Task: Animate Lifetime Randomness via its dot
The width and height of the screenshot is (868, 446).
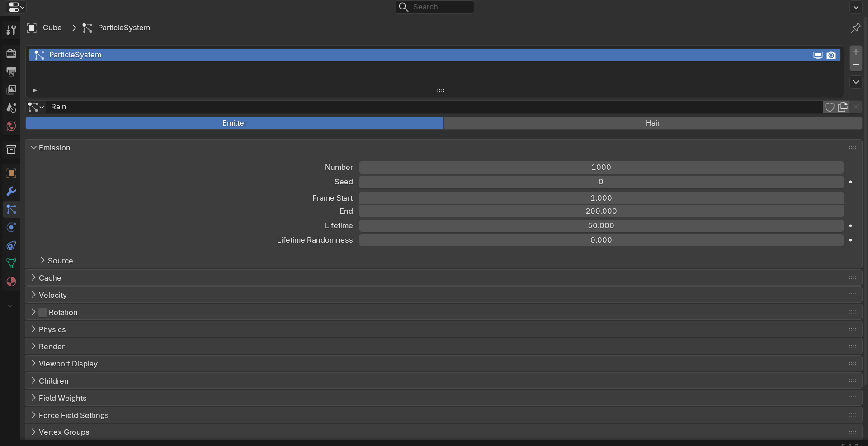Action: 851,240
